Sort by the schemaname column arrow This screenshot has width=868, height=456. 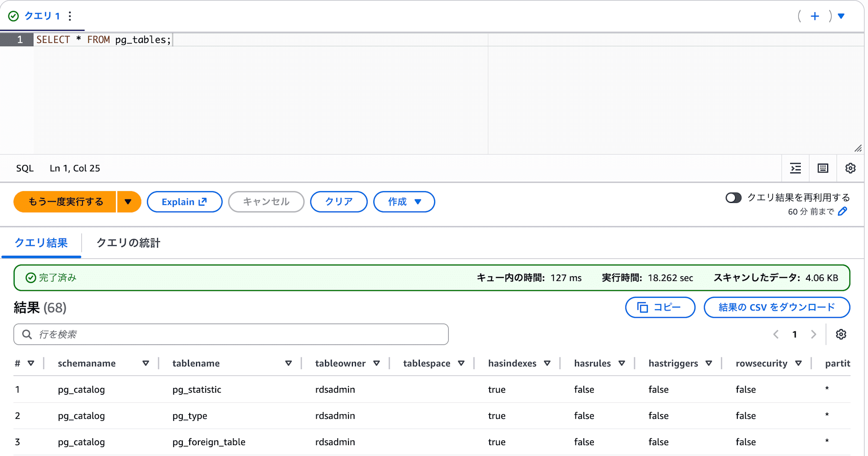pyautogui.click(x=146, y=363)
